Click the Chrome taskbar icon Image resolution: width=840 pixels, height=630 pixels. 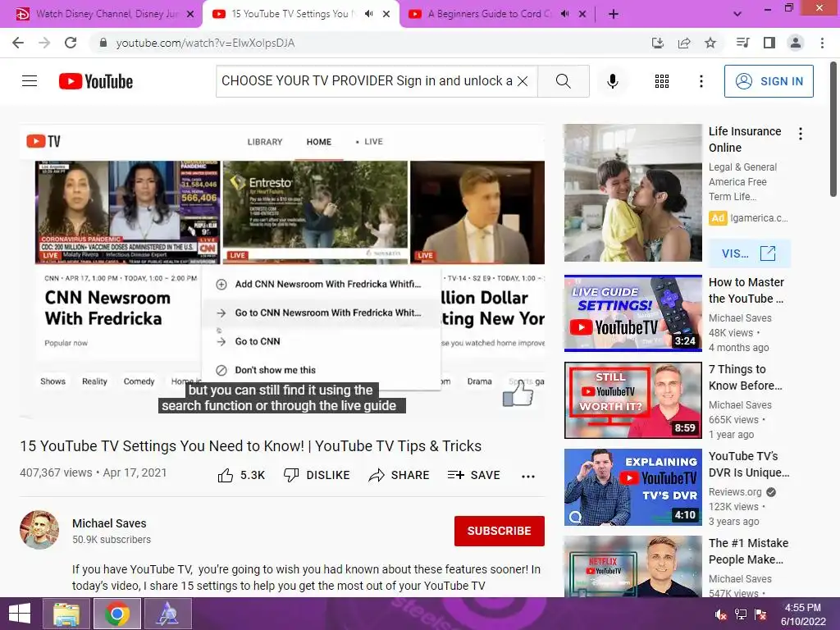117,614
